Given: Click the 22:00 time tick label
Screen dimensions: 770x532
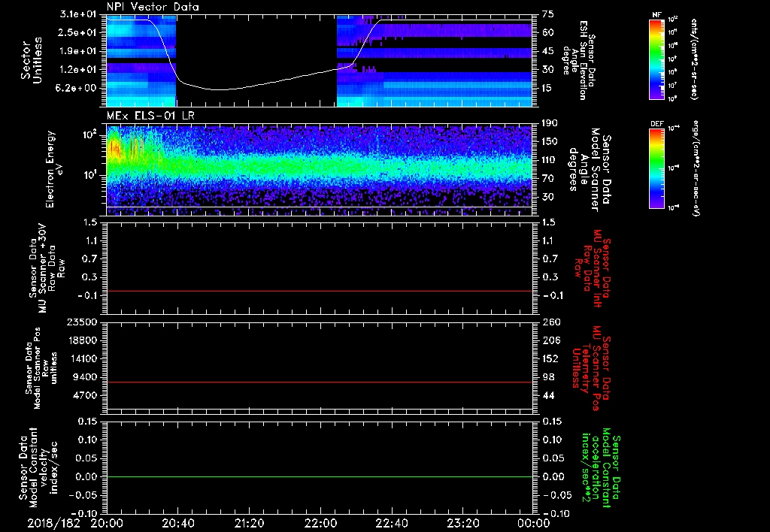Looking at the screenshot, I should pyautogui.click(x=320, y=523).
